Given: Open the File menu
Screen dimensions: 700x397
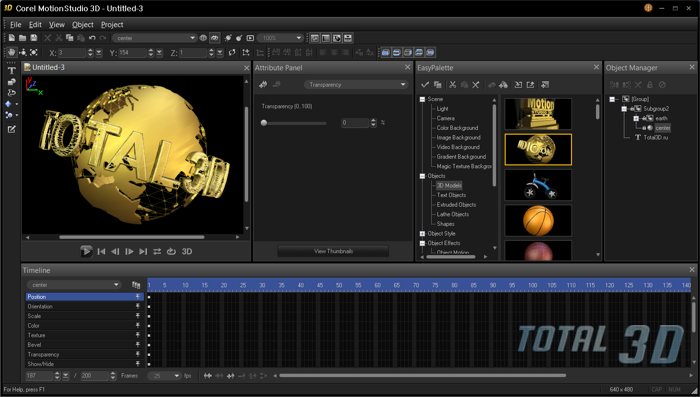Looking at the screenshot, I should [x=16, y=25].
